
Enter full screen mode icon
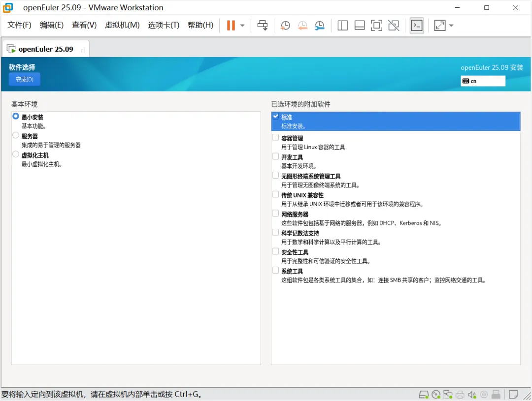coord(377,26)
